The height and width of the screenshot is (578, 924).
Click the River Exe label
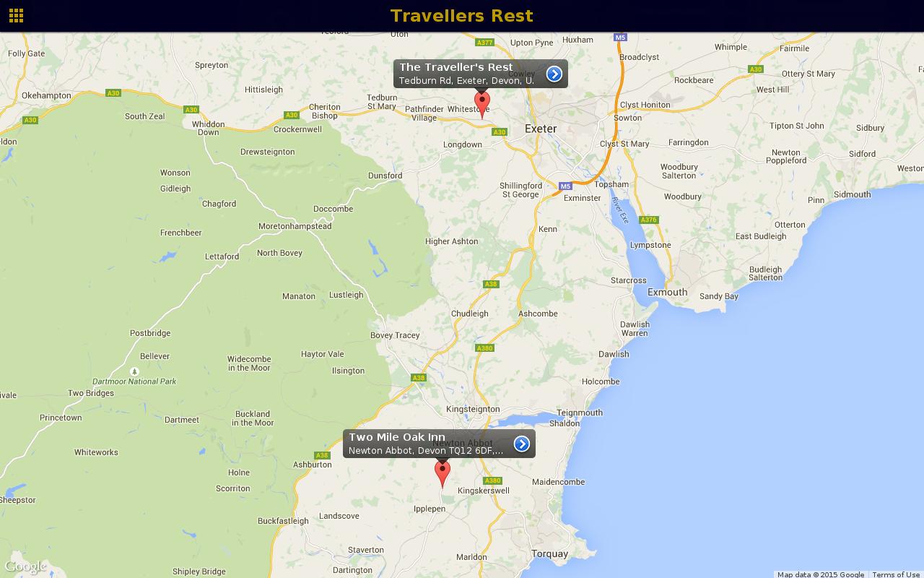[621, 210]
